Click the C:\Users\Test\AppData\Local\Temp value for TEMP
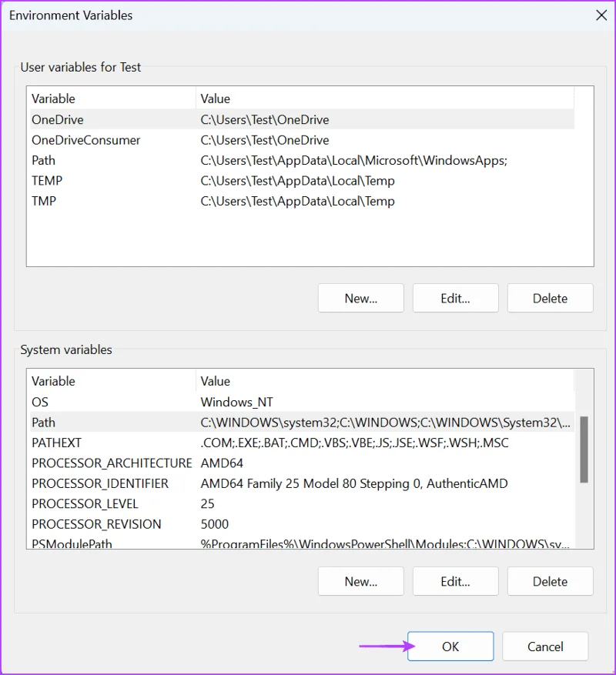Screen dimensions: 616x675 click(298, 181)
